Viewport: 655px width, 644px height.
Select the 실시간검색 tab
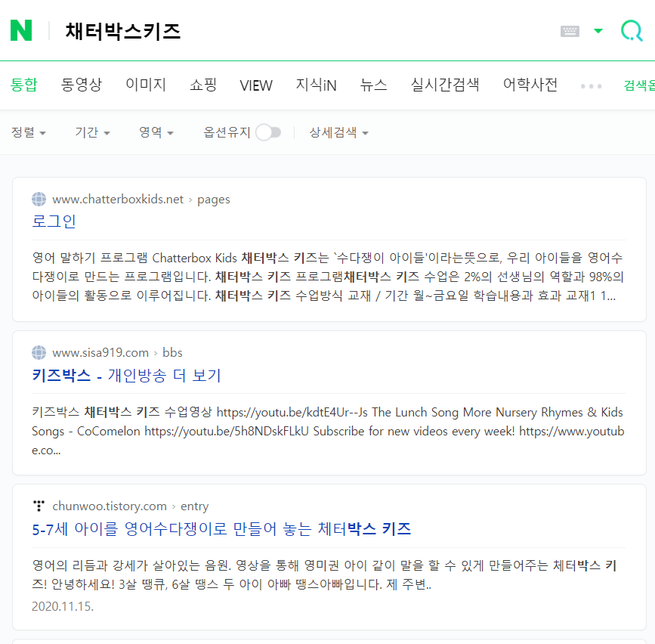445,85
